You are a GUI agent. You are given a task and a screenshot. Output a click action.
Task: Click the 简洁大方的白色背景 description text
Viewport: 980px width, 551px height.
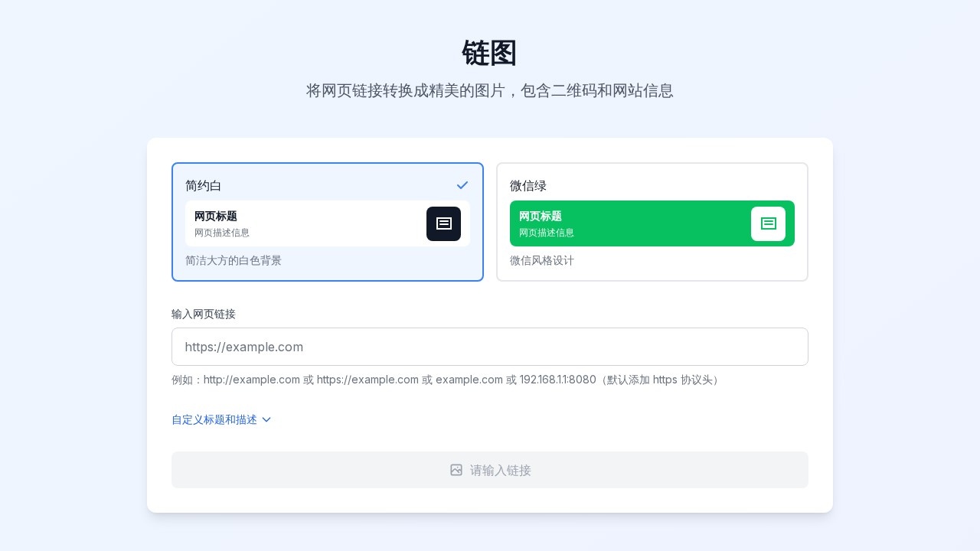[234, 261]
